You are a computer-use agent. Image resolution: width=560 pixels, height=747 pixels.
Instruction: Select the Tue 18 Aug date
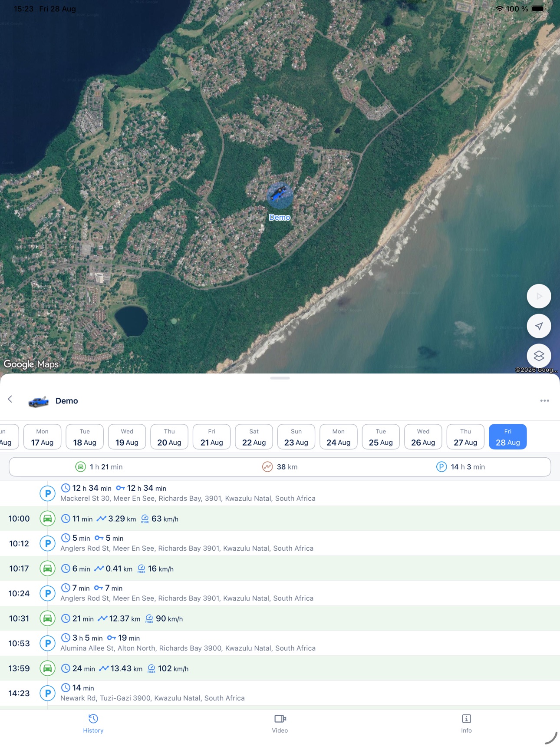pyautogui.click(x=85, y=437)
